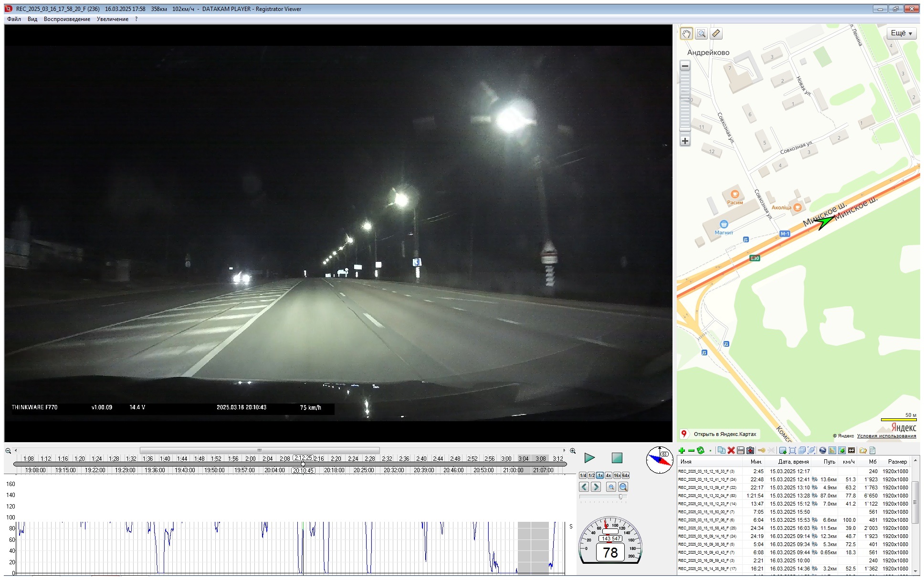Expand the Ещё dropdown on the map

pos(901,33)
